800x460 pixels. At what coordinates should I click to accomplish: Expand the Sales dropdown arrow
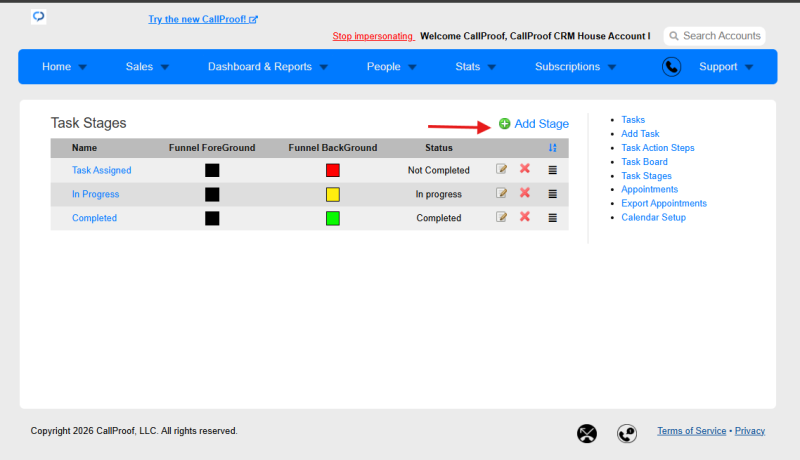click(164, 67)
